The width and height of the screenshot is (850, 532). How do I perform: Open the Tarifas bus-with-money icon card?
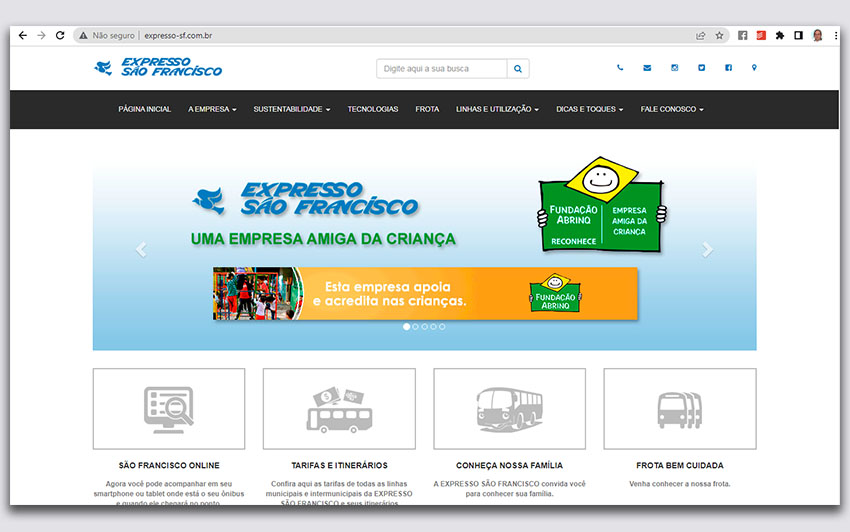pos(339,409)
